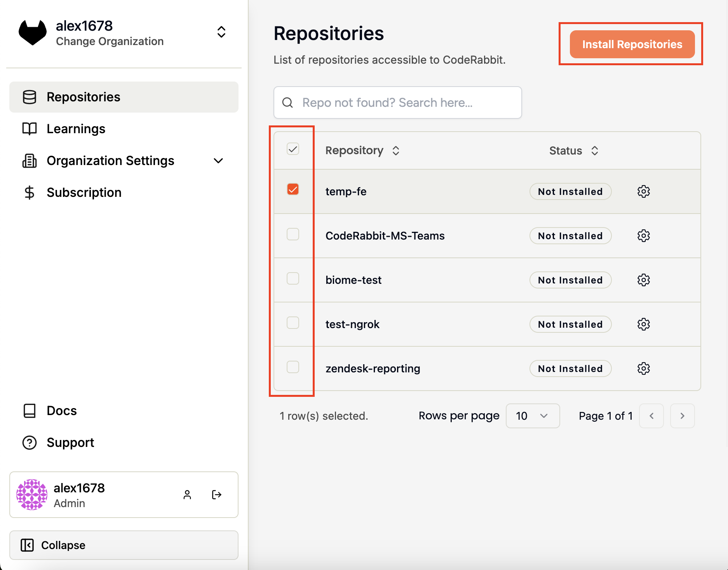Click the repository search field
Screen dimensions: 728x570
coord(397,103)
